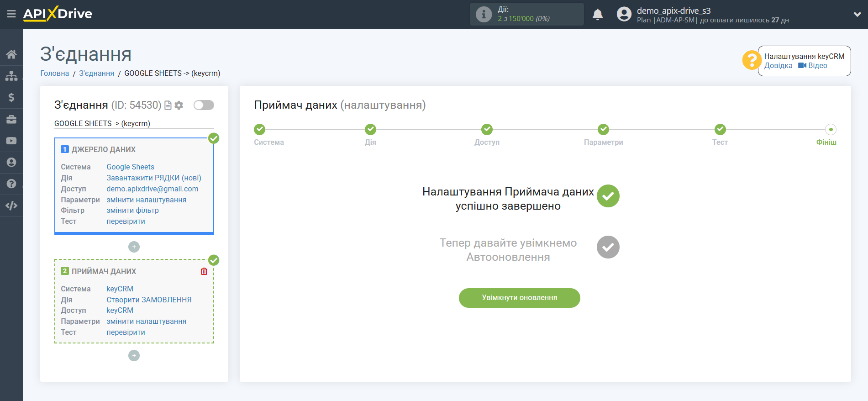Open the API code sidebar icon

11,206
